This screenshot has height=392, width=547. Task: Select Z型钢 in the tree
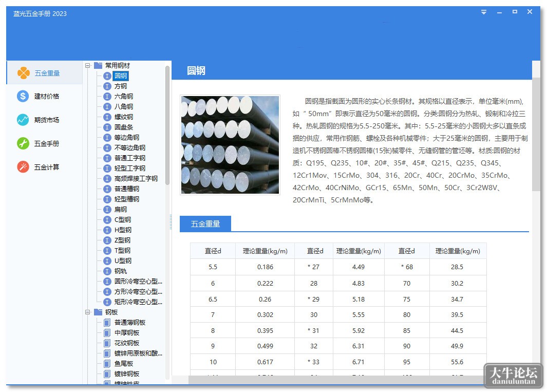pos(122,240)
